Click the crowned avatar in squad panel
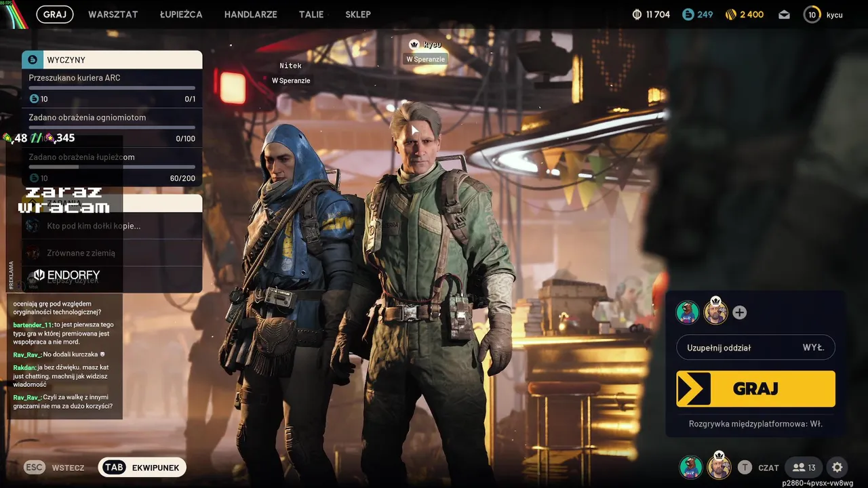868x488 pixels. click(x=715, y=312)
